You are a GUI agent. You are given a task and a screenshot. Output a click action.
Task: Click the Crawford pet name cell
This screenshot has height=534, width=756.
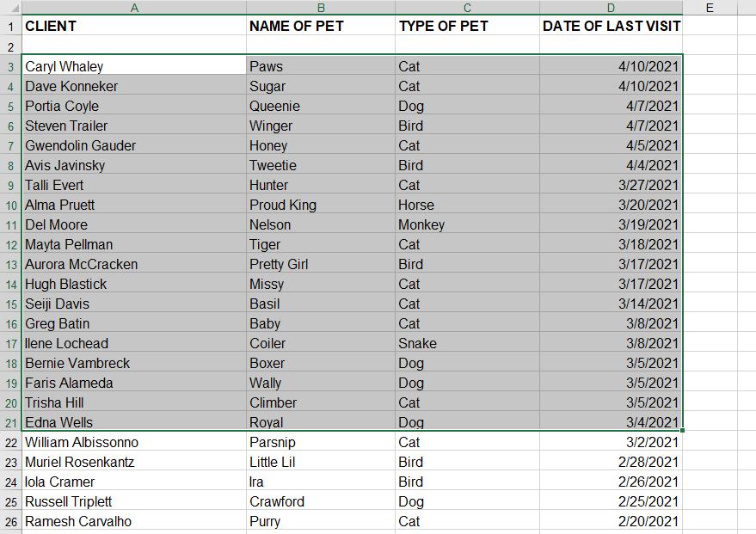tap(321, 501)
